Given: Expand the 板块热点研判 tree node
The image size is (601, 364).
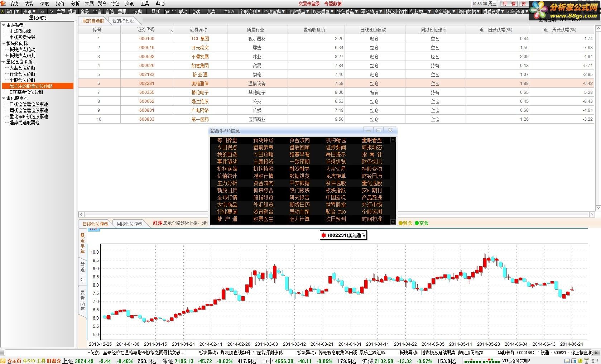Looking at the screenshot, I should point(7,56).
